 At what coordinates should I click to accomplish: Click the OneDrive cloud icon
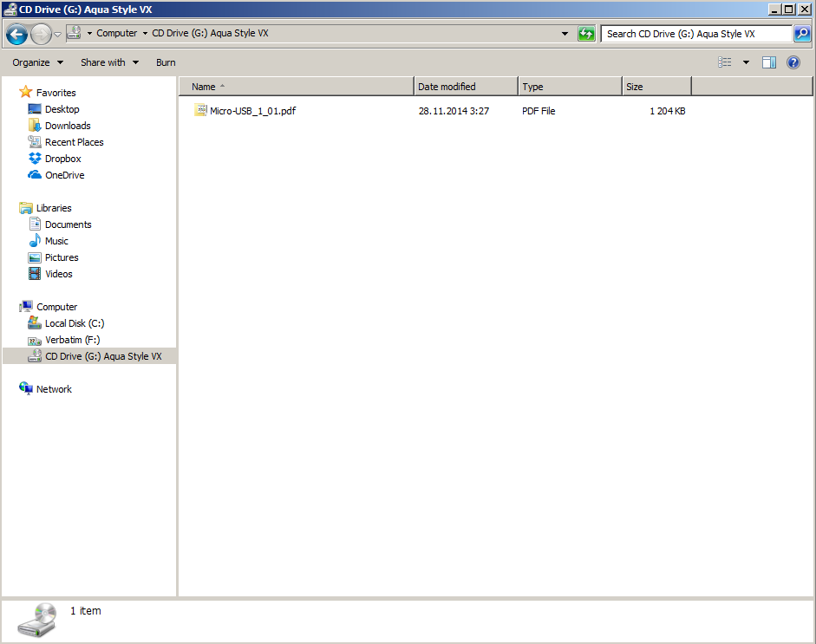click(x=35, y=175)
